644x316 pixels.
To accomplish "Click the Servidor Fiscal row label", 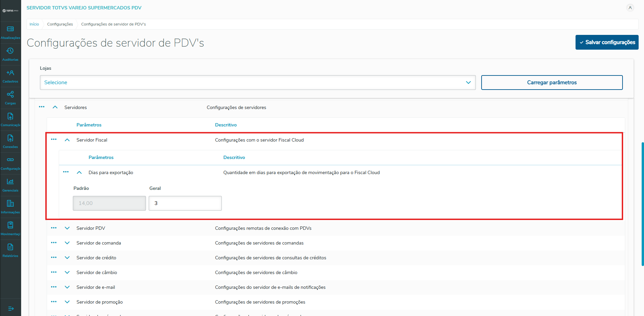I will (x=92, y=140).
